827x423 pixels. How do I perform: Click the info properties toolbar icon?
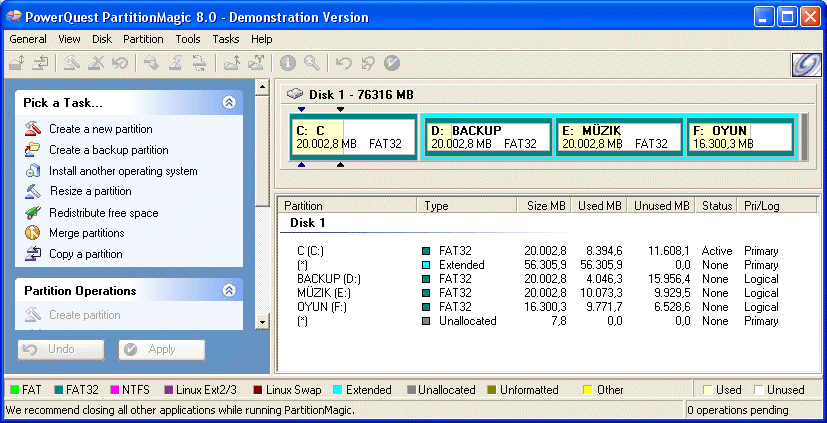tap(289, 63)
